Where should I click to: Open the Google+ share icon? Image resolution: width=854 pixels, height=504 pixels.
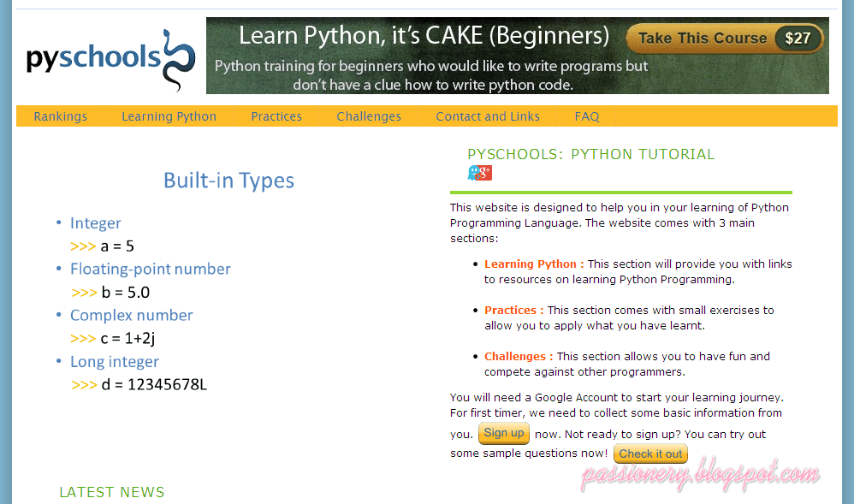[x=485, y=173]
